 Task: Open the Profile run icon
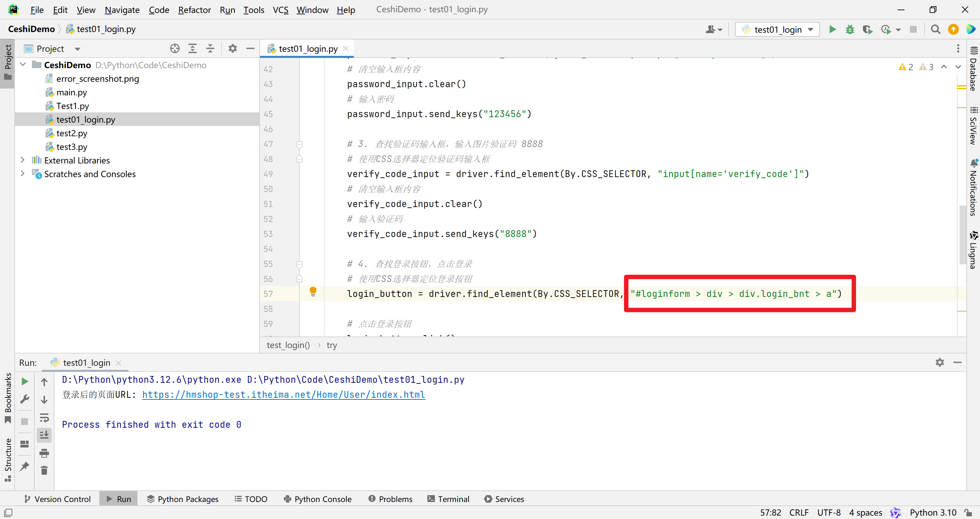[886, 29]
